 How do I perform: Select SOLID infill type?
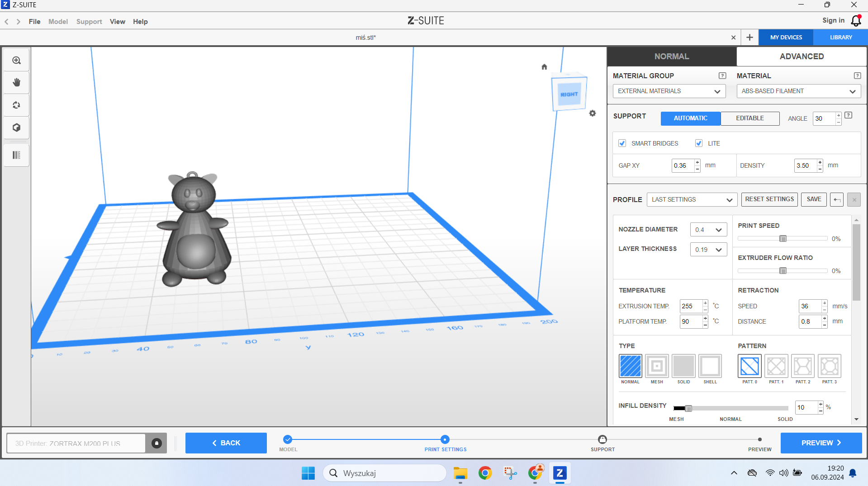tap(683, 366)
